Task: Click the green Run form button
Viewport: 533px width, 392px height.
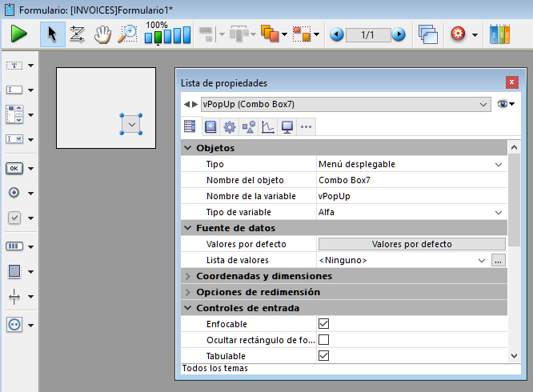Action: [19, 34]
